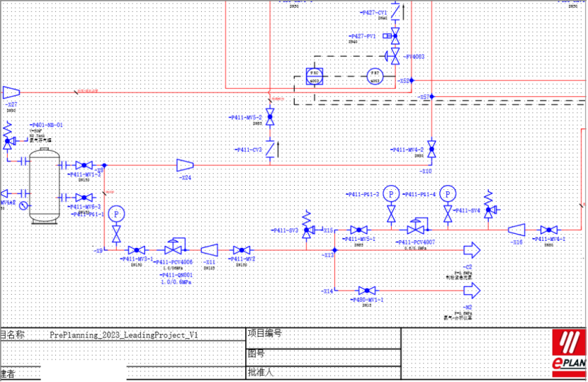The width and height of the screenshot is (588, 382).
Task: Select the P411-MV2 valve symbol
Action: (242, 250)
